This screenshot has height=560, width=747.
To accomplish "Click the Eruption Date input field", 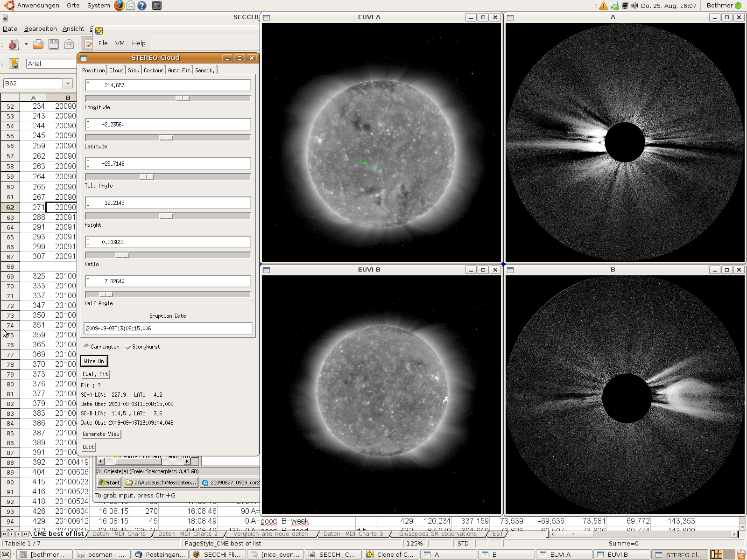I will click(x=168, y=329).
